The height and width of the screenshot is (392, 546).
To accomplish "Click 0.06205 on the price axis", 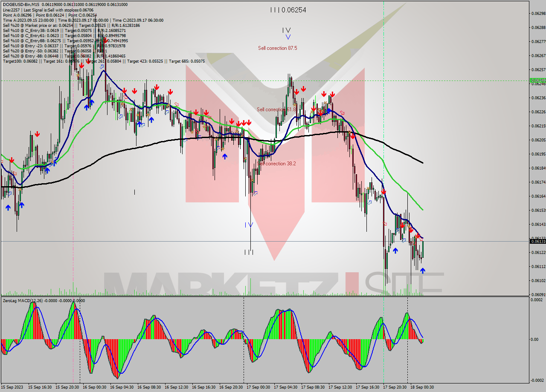I will point(539,140).
